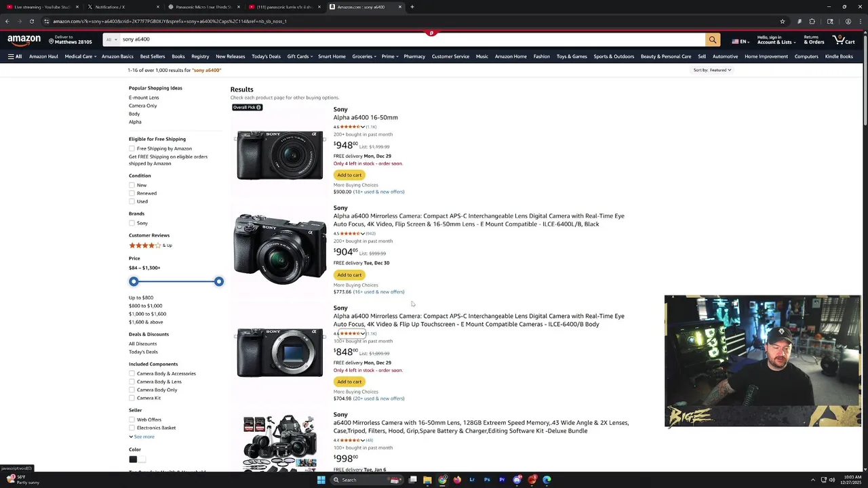Screen dimensions: 868x488
Task: Check the Used condition filter
Action: pos(132,201)
